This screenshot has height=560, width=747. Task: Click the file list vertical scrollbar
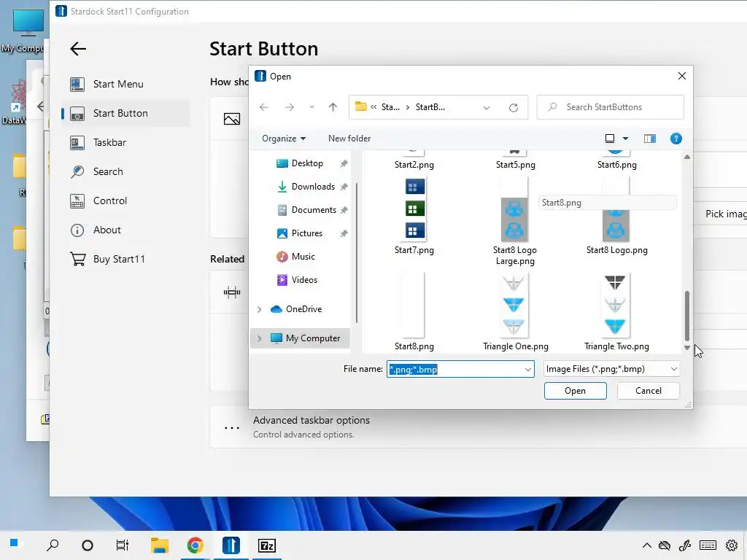coord(687,316)
